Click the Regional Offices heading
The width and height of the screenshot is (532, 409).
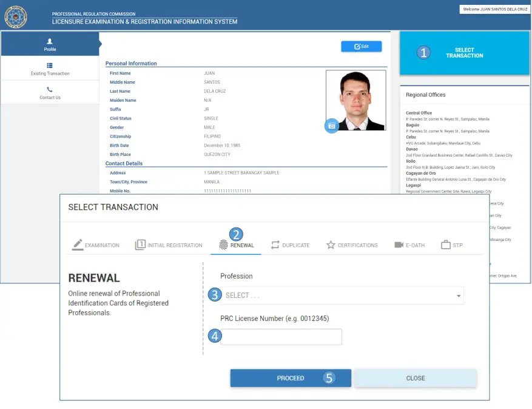coord(425,95)
